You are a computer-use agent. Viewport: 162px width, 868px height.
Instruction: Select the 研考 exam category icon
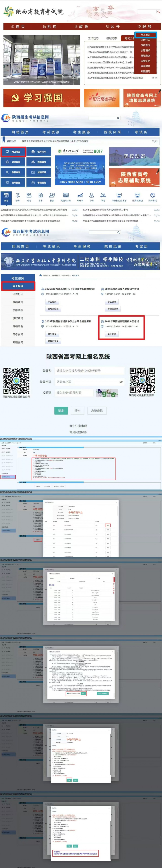[x=17, y=198]
